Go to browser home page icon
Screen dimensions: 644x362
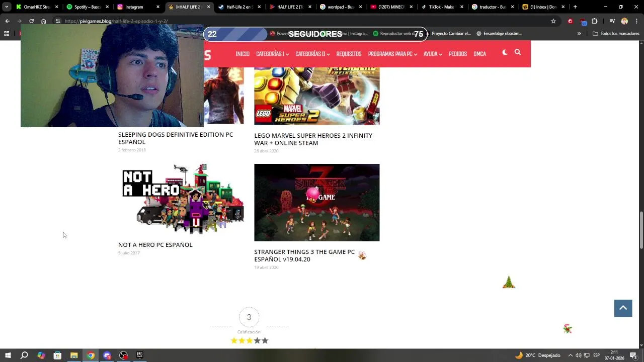(x=43, y=21)
